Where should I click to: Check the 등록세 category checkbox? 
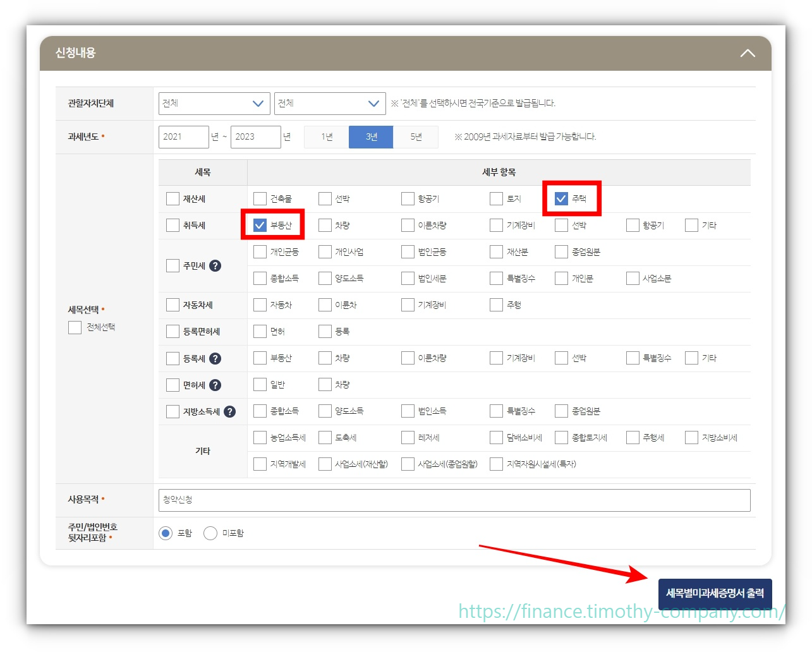click(173, 359)
